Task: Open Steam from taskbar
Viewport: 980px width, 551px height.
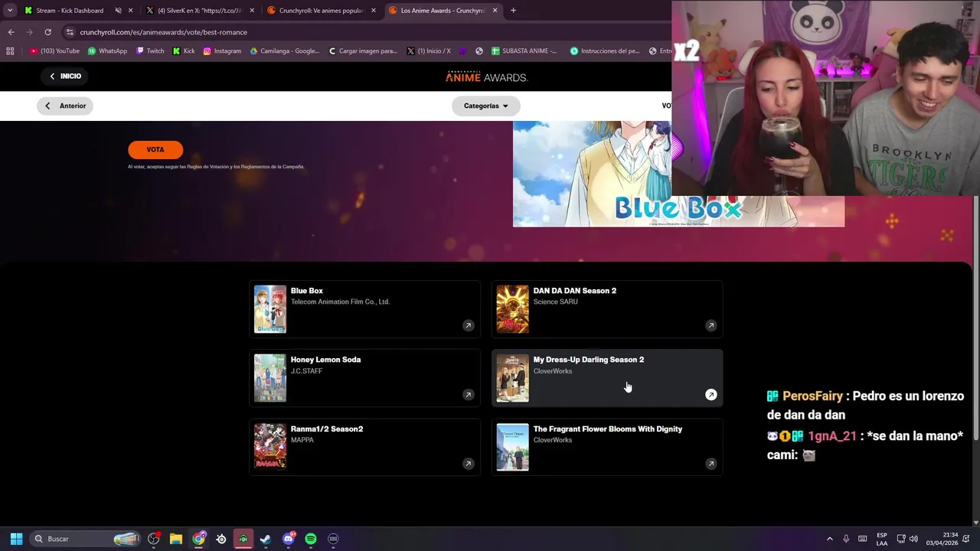Action: 266,539
